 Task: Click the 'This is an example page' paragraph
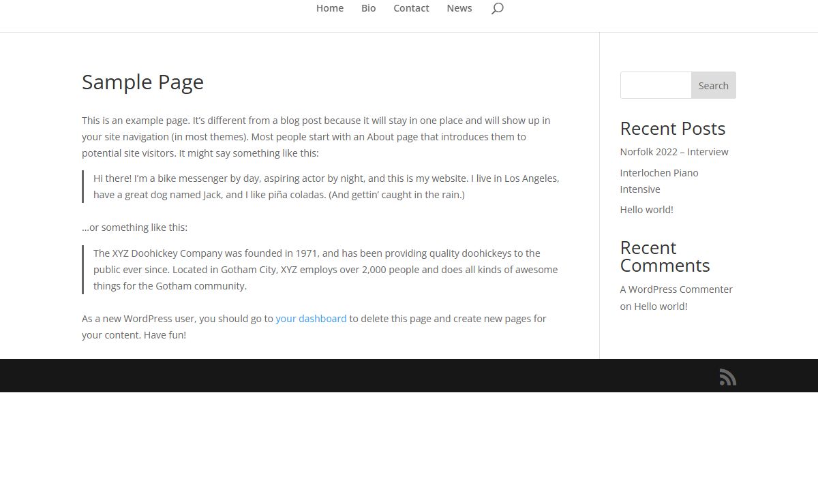(x=316, y=137)
